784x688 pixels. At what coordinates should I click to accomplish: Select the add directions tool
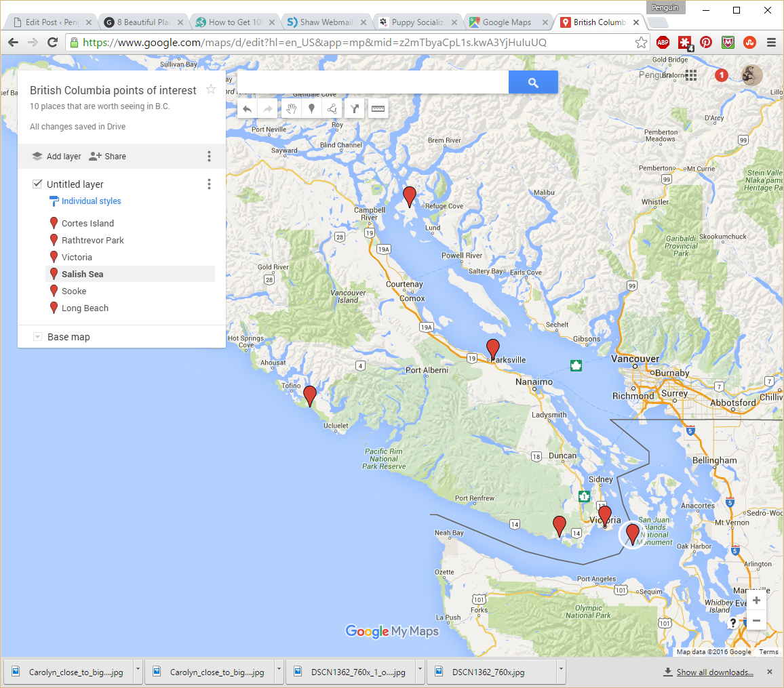[355, 108]
